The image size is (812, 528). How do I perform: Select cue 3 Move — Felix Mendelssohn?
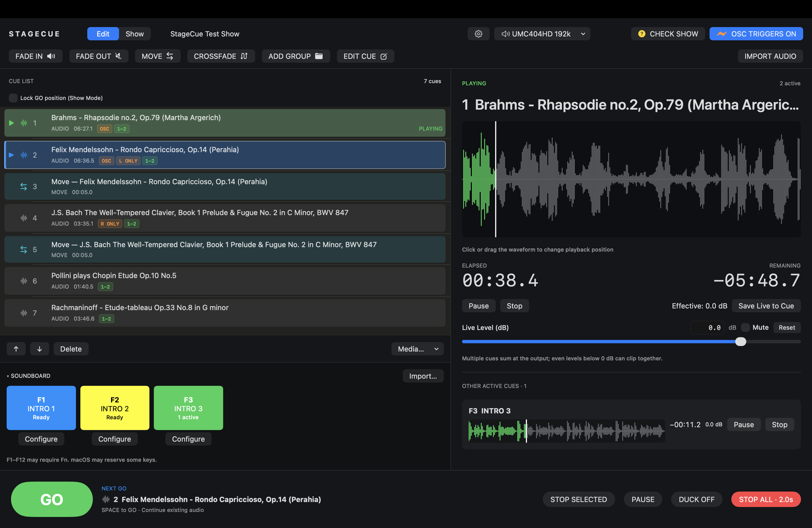pos(225,187)
